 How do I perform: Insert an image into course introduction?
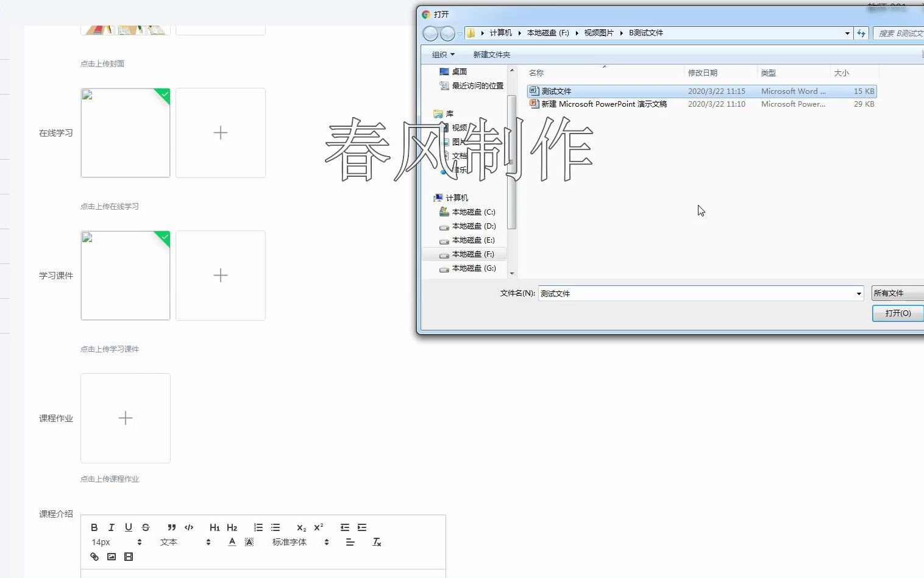click(111, 557)
